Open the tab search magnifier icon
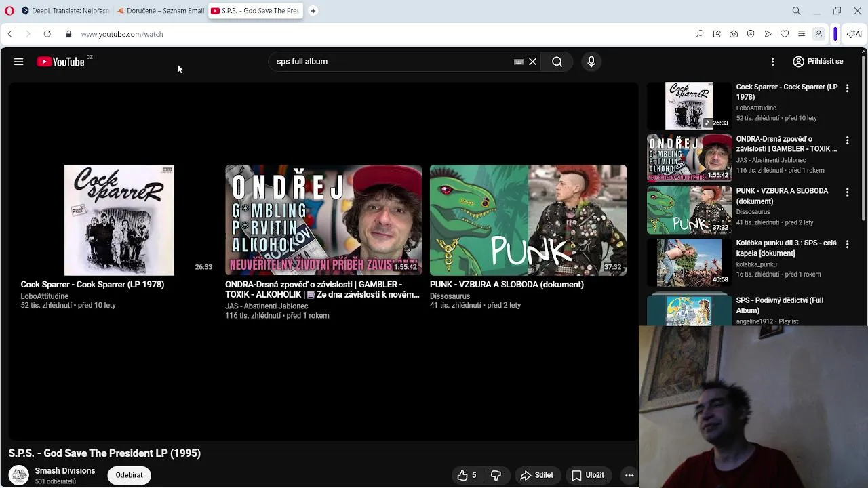 [x=797, y=11]
